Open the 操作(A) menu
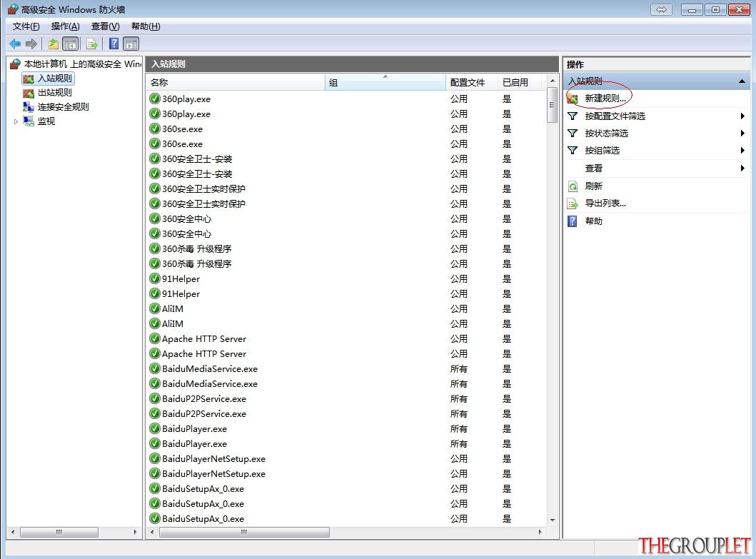The height and width of the screenshot is (559, 756). coord(65,26)
